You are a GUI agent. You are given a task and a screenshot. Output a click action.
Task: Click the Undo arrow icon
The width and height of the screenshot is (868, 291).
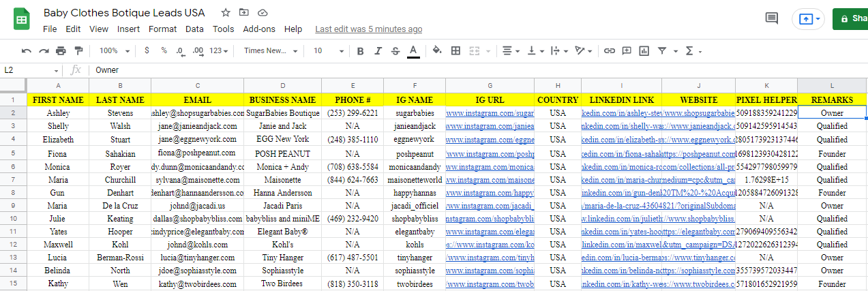click(27, 50)
